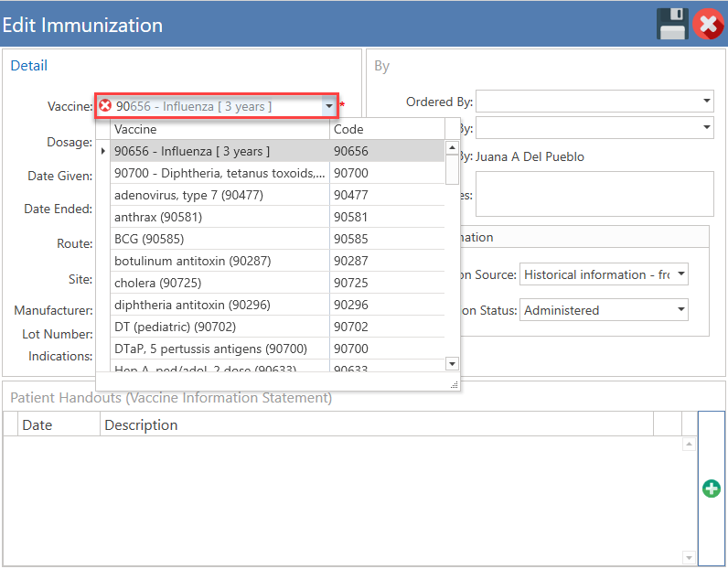728x569 pixels.
Task: Choose adenovirus, type 7 (90477)
Action: [x=277, y=195]
